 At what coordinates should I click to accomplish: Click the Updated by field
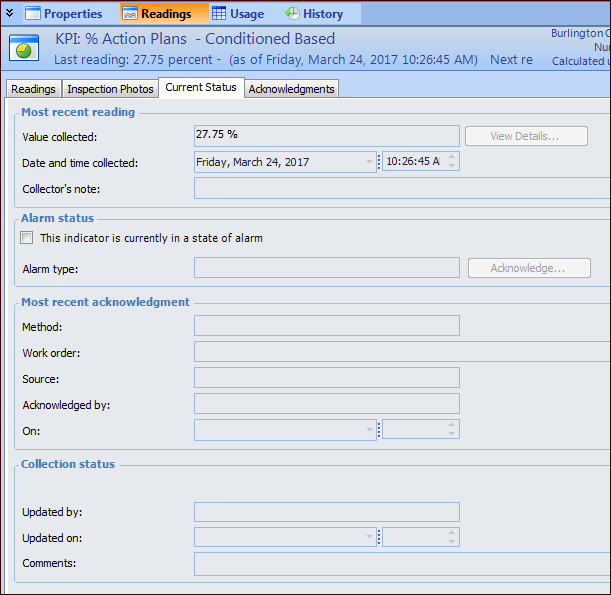[327, 512]
